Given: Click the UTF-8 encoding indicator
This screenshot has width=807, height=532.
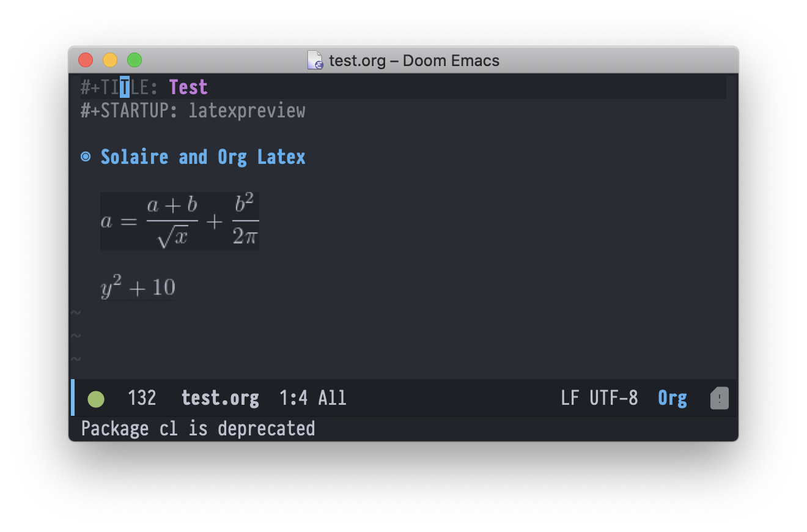Looking at the screenshot, I should tap(614, 398).
